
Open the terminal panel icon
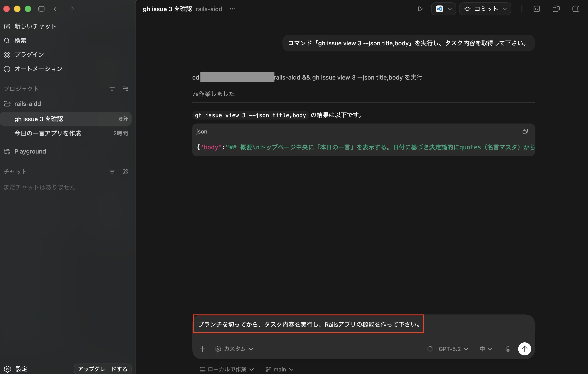[x=537, y=9]
